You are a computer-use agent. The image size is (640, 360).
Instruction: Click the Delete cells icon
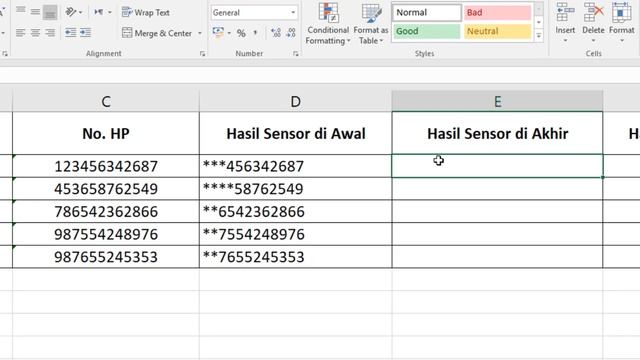[x=593, y=12]
